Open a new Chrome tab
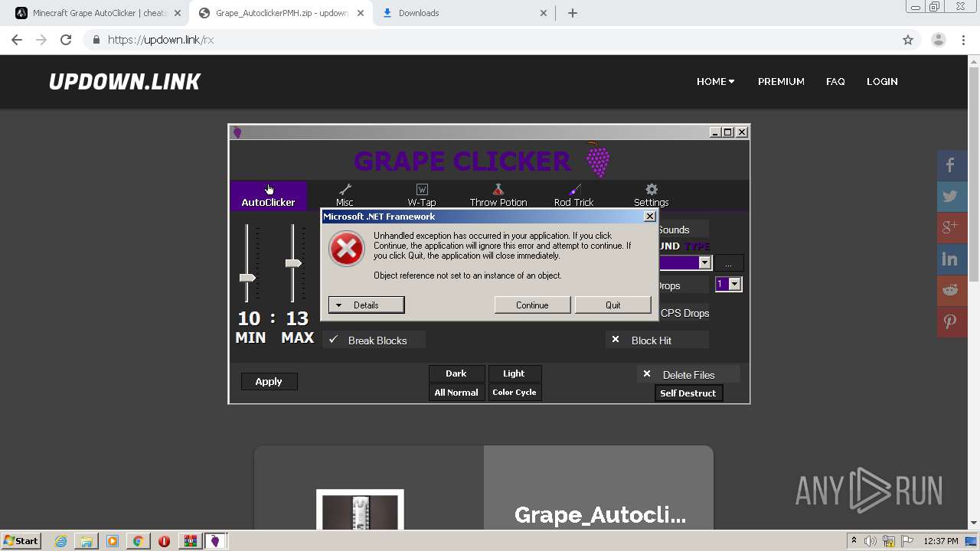 coord(573,13)
